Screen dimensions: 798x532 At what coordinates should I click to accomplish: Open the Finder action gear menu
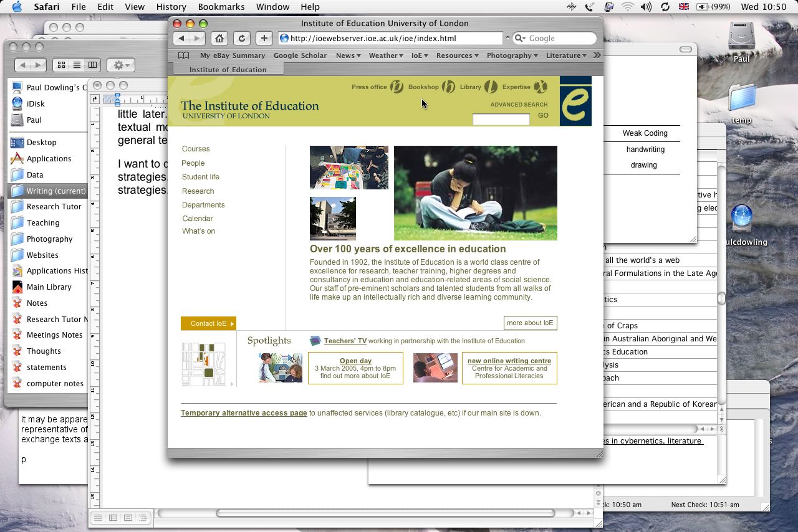pyautogui.click(x=120, y=65)
